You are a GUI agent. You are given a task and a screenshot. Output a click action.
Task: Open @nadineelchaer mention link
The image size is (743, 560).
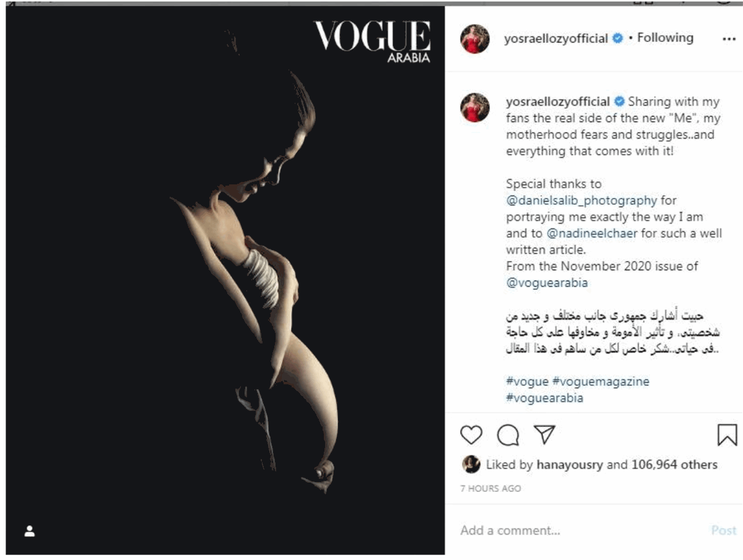coord(593,234)
